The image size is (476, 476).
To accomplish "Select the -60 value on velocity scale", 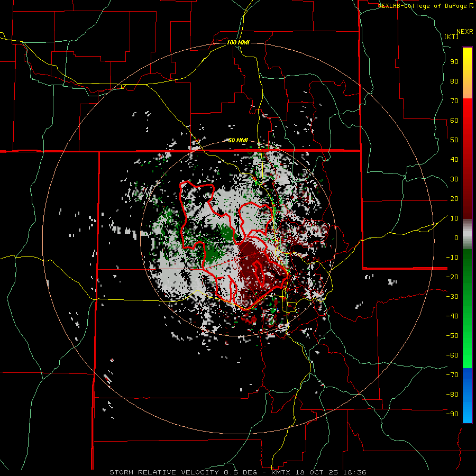I will (x=452, y=355).
